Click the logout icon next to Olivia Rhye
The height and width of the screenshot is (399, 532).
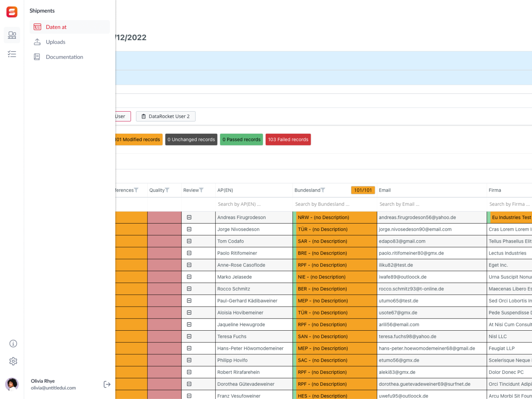[x=107, y=384]
